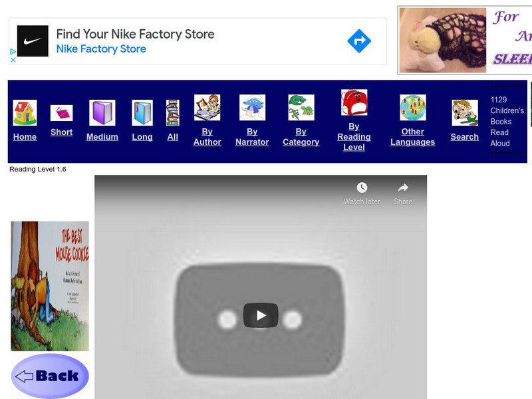The width and height of the screenshot is (532, 399).
Task: Open the By Reading Level link text
Action: (354, 137)
